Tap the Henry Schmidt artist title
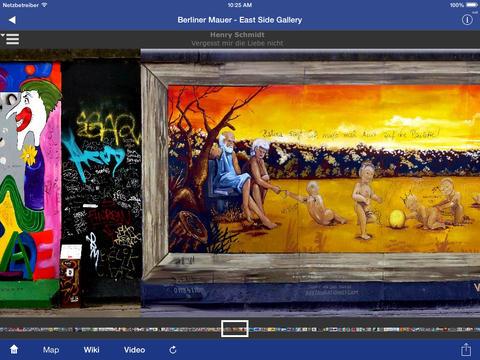Image resolution: width=480 pixels, height=360 pixels. tap(237, 35)
